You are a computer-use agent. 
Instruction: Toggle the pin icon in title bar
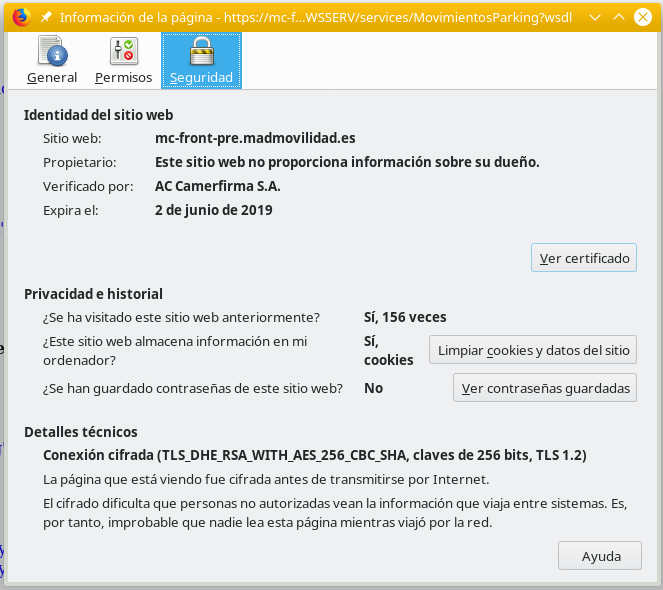(x=46, y=17)
